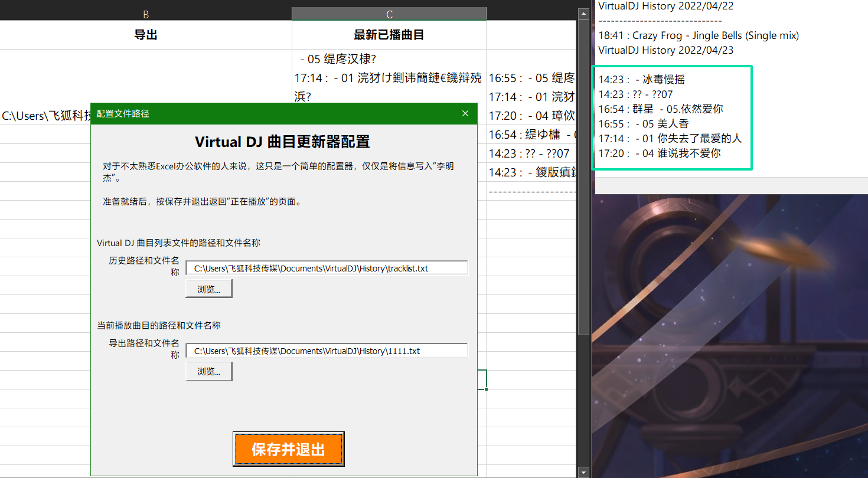Screen dimensions: 868x478
Task: Click the 最新已播曲目 header cell
Action: (x=389, y=35)
